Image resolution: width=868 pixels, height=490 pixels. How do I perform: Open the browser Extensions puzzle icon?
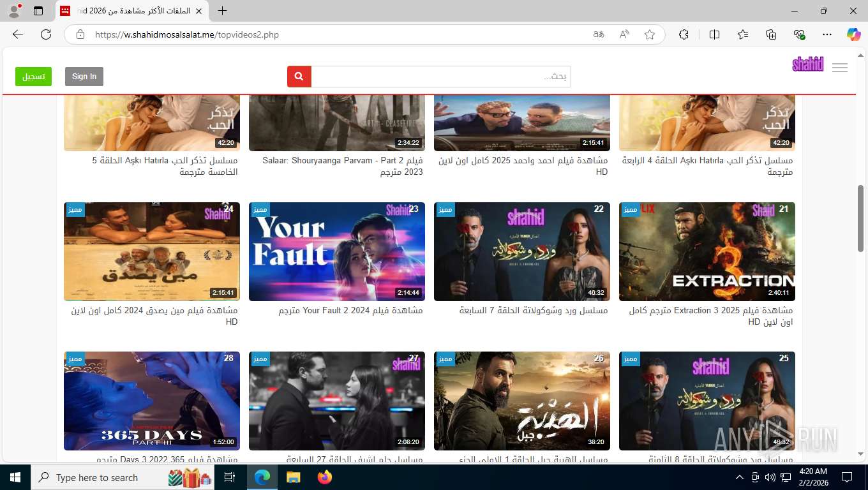point(684,34)
